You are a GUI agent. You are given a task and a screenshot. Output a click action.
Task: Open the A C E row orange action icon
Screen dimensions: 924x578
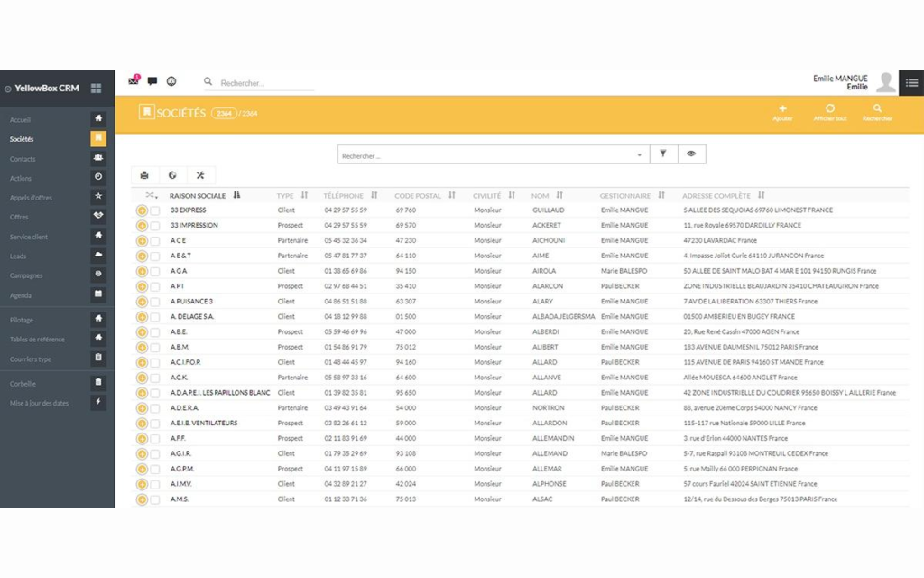(x=142, y=240)
